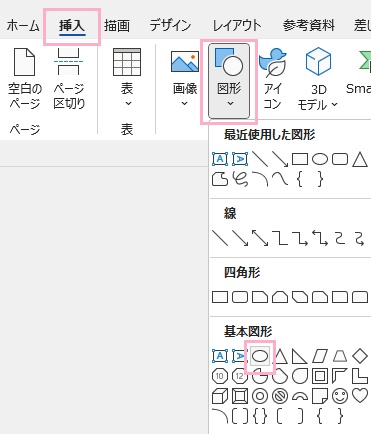Choose scribble tool in 最近使用した図形
The width and height of the screenshot is (371, 434).
click(x=240, y=179)
